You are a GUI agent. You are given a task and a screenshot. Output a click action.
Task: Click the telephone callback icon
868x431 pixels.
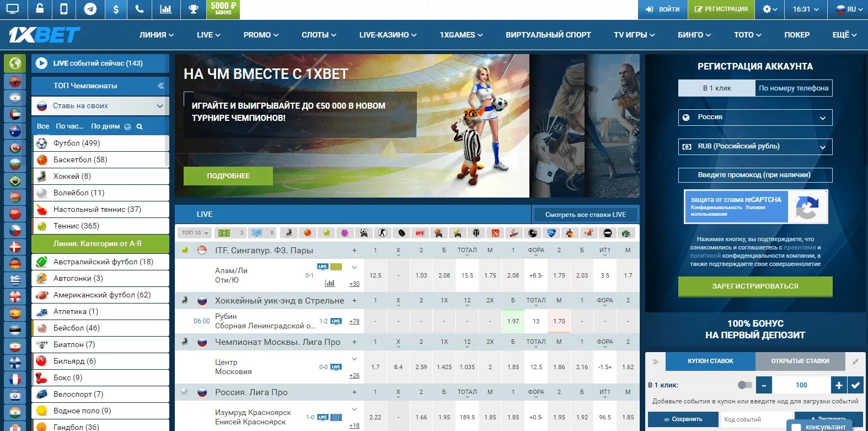(140, 9)
